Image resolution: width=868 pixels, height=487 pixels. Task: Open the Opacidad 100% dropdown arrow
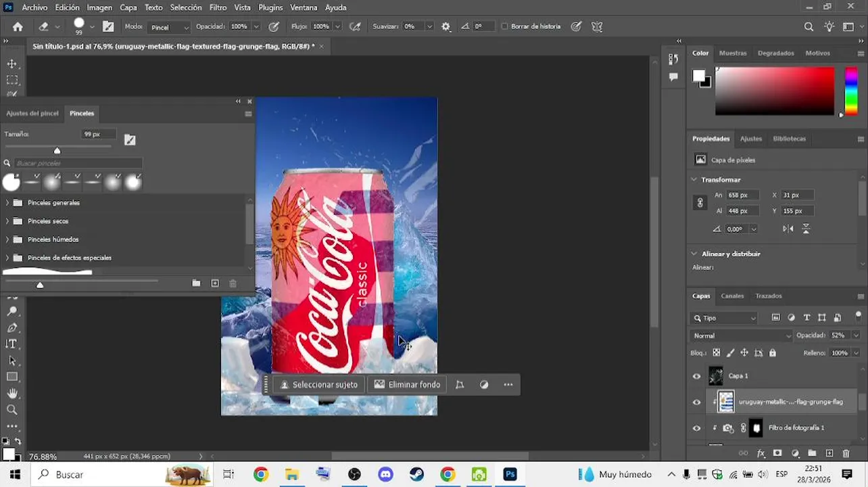pos(256,26)
